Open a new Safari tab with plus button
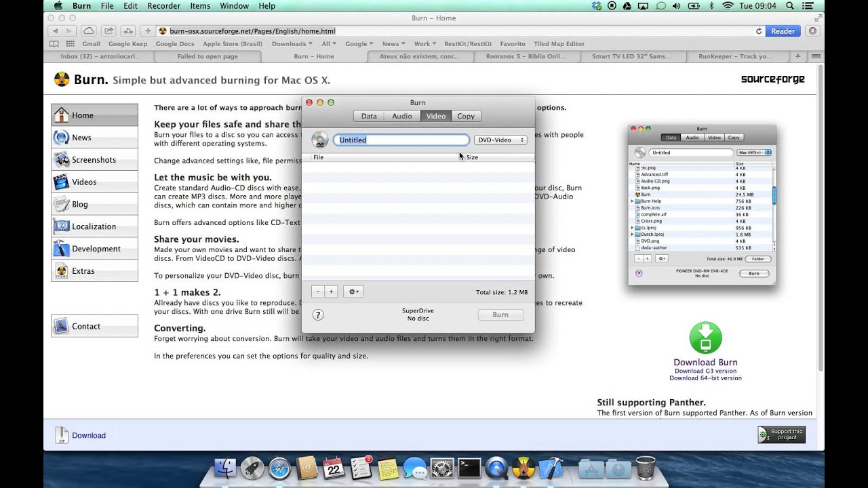868x488 pixels. (x=797, y=57)
